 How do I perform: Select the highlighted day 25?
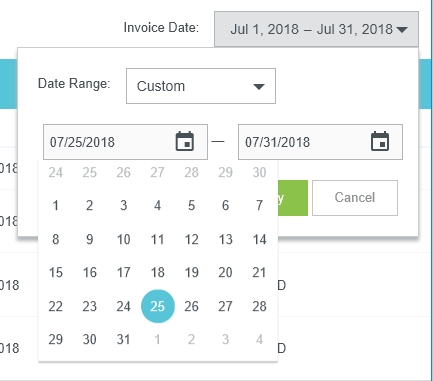(158, 306)
